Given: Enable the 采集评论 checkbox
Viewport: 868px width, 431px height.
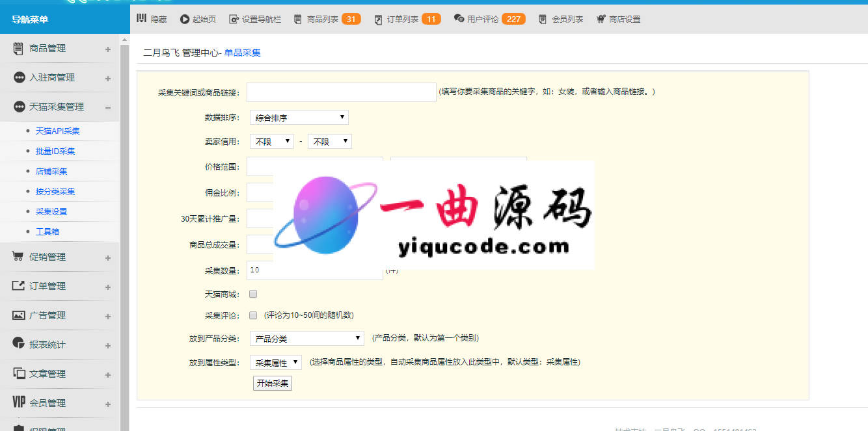Looking at the screenshot, I should click(x=253, y=315).
